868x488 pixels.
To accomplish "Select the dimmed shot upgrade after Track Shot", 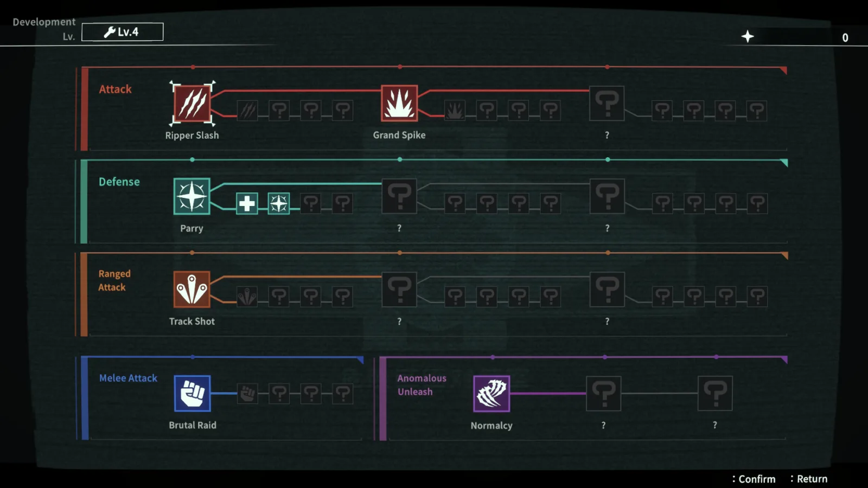I will (x=247, y=297).
